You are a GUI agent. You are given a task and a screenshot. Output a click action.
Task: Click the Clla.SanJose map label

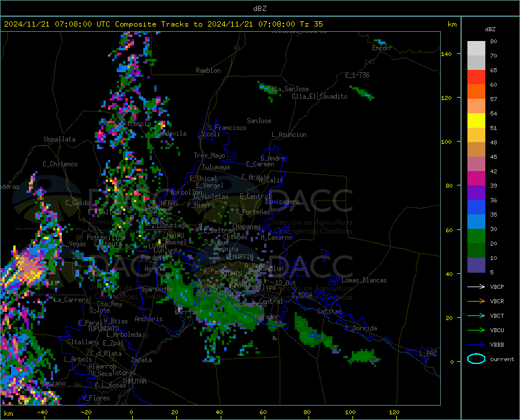pos(288,89)
